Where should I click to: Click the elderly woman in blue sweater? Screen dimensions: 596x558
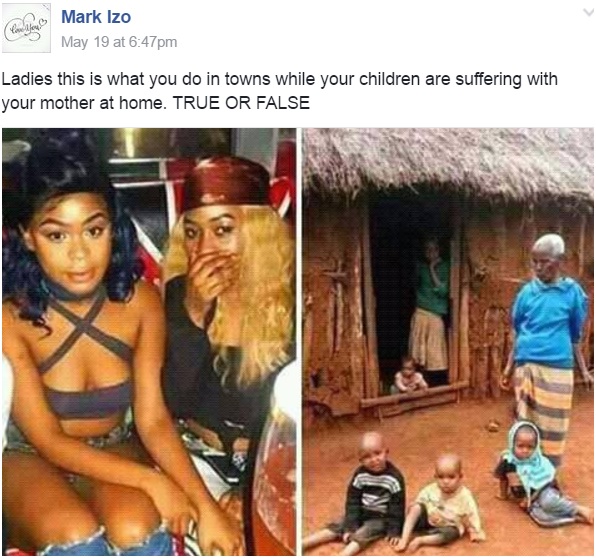545,342
